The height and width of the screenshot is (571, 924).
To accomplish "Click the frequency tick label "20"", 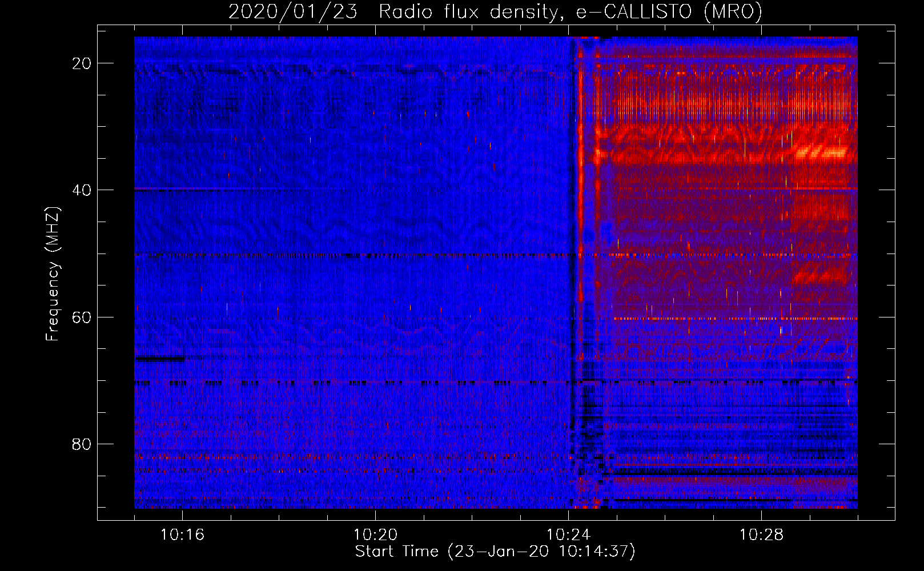I will click(82, 63).
